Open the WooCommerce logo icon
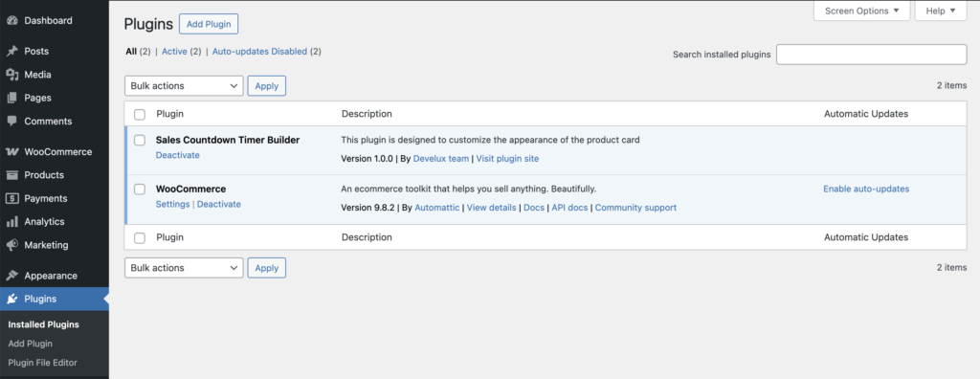This screenshot has height=379, width=980. [11, 152]
